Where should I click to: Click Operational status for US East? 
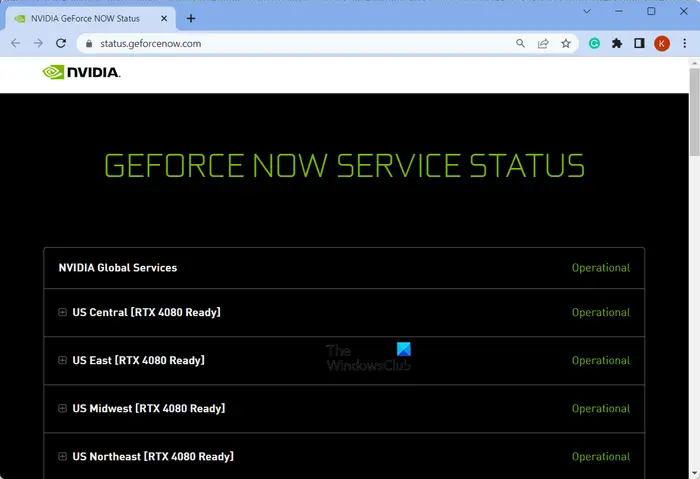point(601,361)
